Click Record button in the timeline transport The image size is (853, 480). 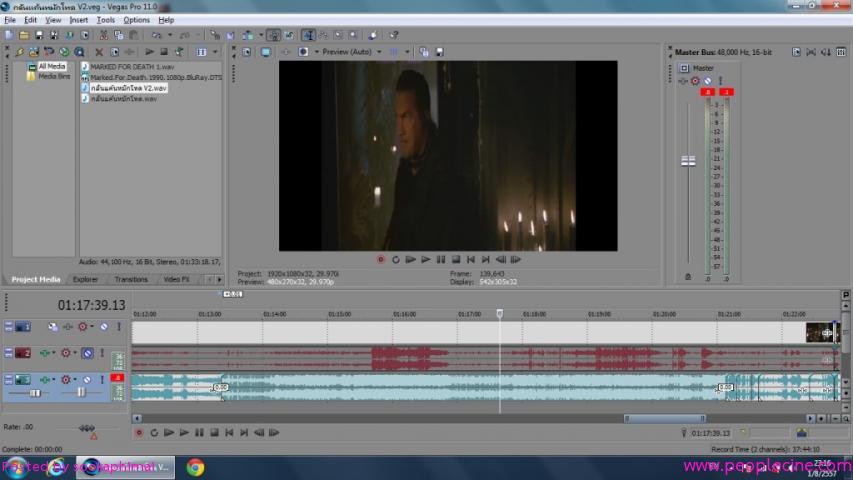point(139,433)
